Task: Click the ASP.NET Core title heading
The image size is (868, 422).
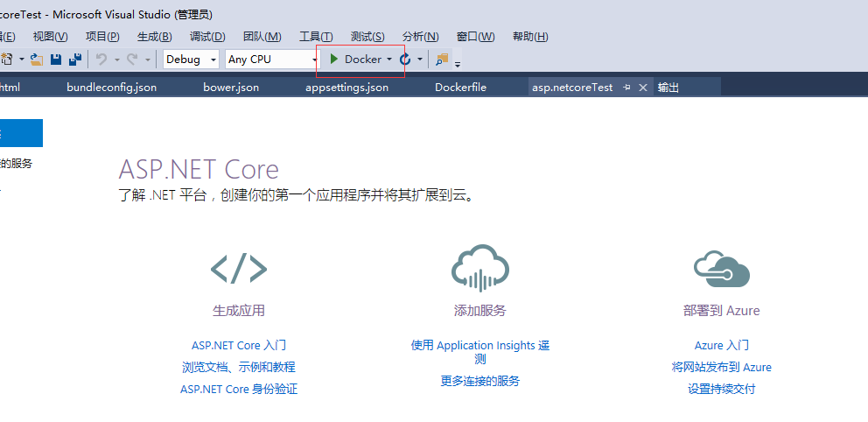Action: pos(199,170)
